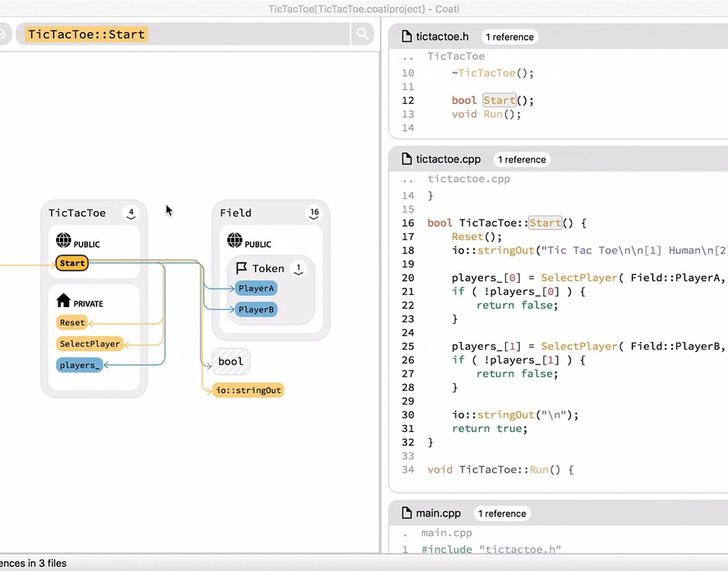Screen dimensions: 728x571
Task: Click the globe PUBLIC icon in TicTacToe
Action: point(63,240)
